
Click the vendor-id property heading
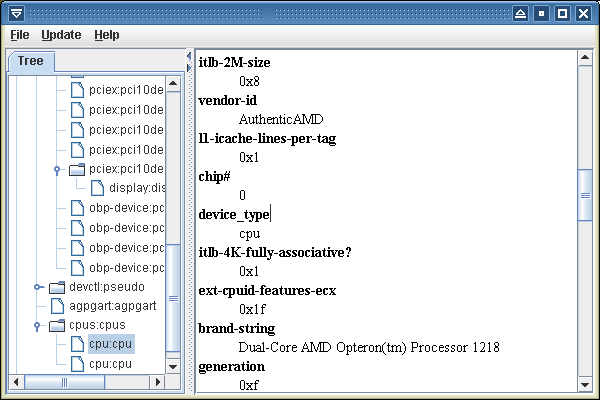point(228,100)
